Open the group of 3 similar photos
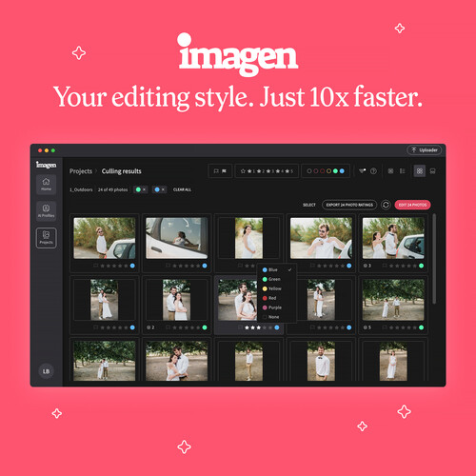Screen dimensions: 476x476 coord(367,266)
